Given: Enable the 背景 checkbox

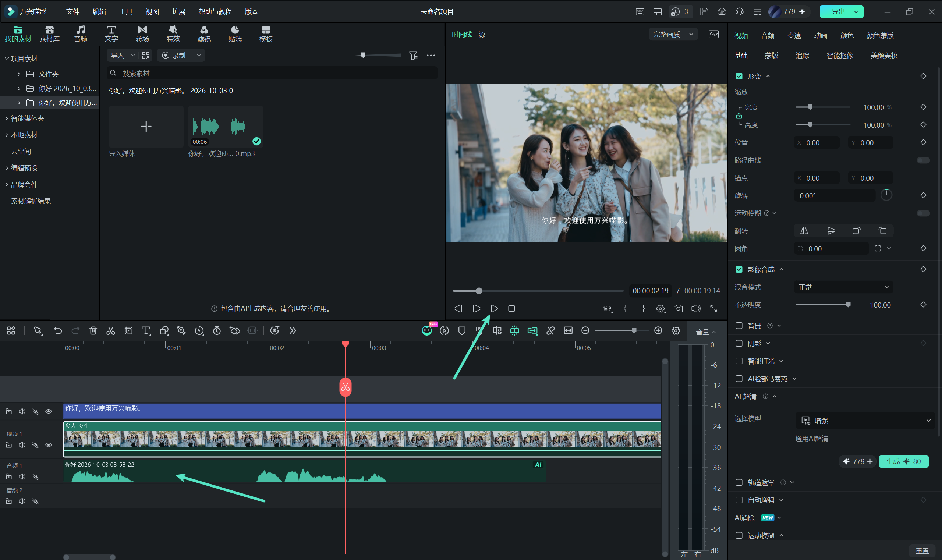Looking at the screenshot, I should point(739,326).
